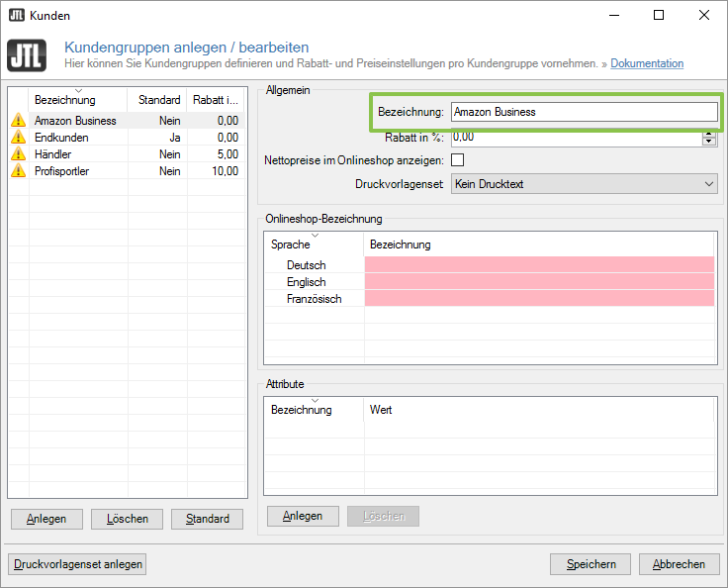Decrease Rabatt in % with down arrow

708,143
